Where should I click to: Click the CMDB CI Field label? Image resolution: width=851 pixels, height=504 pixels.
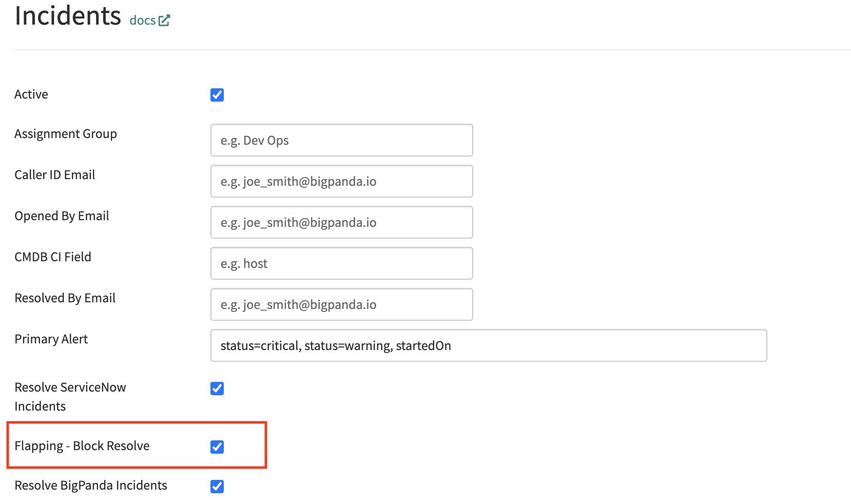(x=53, y=257)
